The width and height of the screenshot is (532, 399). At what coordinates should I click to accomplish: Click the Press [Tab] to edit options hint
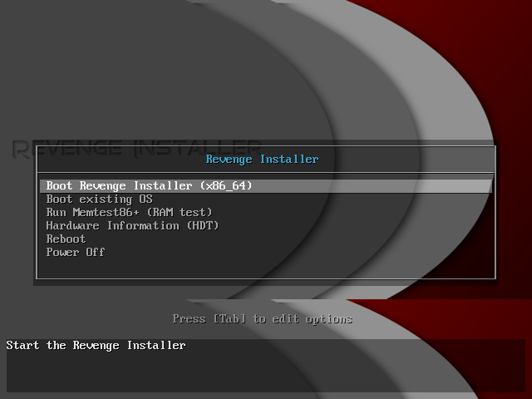(263, 319)
